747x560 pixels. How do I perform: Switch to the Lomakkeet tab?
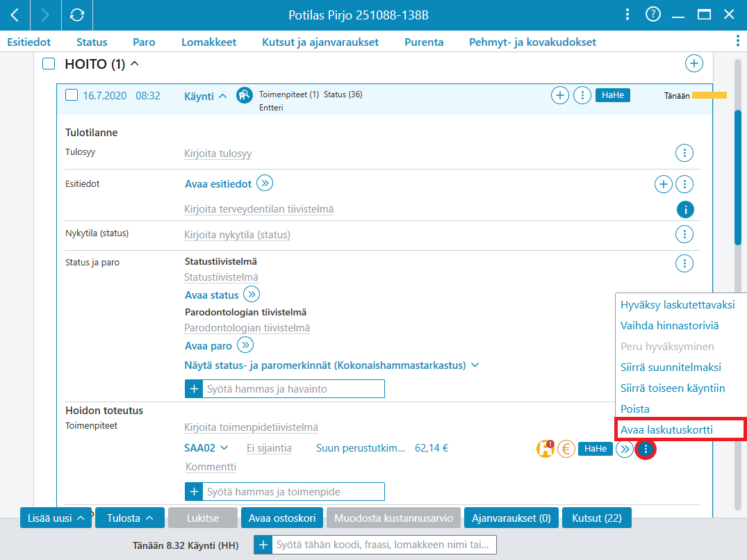coord(208,42)
